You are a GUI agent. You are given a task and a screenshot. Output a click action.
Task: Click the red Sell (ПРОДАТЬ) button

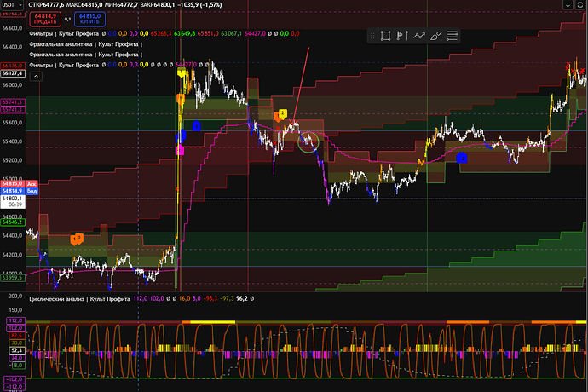(44, 18)
